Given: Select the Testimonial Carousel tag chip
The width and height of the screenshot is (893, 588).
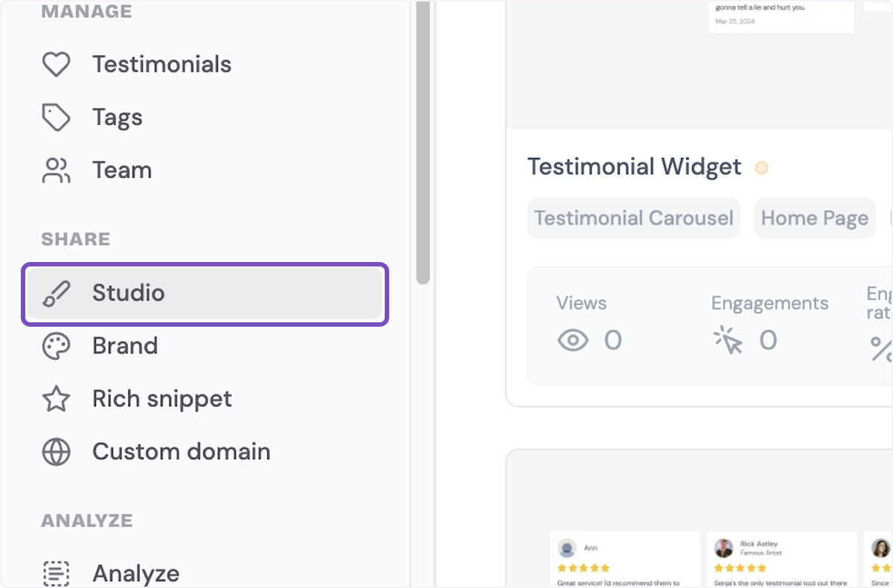Looking at the screenshot, I should pos(633,218).
